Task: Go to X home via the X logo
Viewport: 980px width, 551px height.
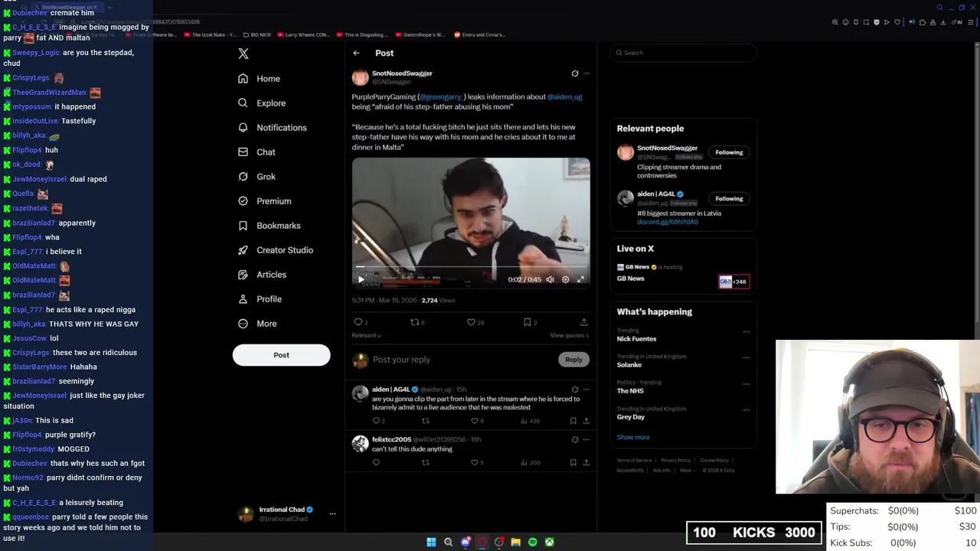Action: point(243,54)
